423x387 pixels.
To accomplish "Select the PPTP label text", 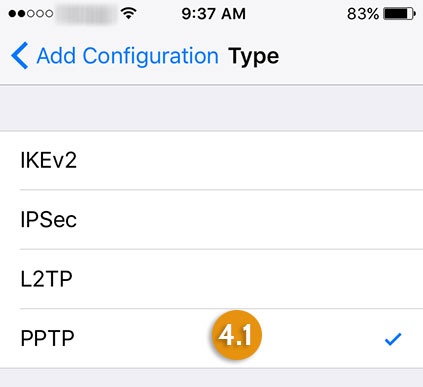I will click(47, 339).
